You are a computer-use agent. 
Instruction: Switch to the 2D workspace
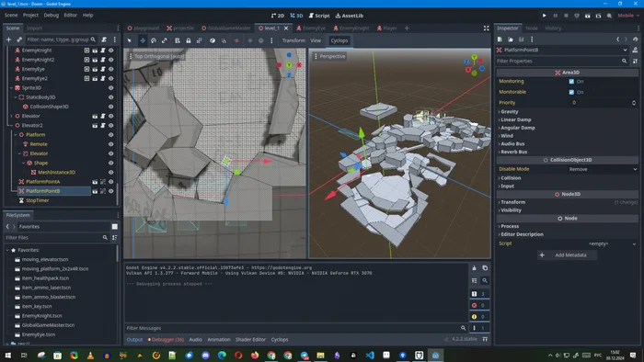tap(278, 16)
